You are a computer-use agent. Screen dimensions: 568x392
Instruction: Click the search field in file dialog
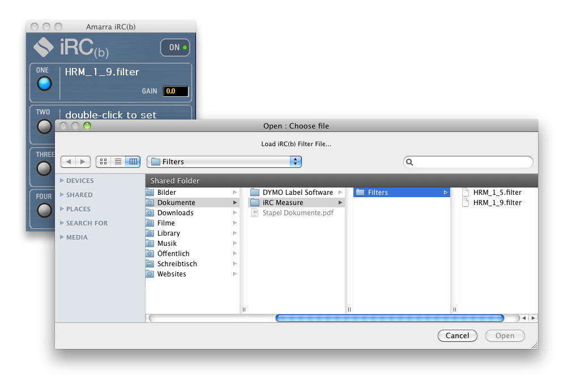(468, 162)
